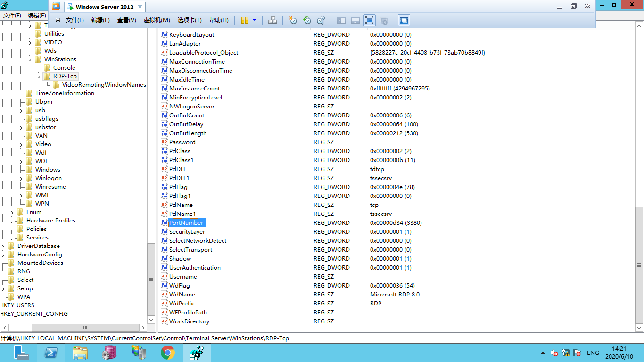Open the power options dropdown arrow beside pause
644x362 pixels.
click(x=255, y=20)
